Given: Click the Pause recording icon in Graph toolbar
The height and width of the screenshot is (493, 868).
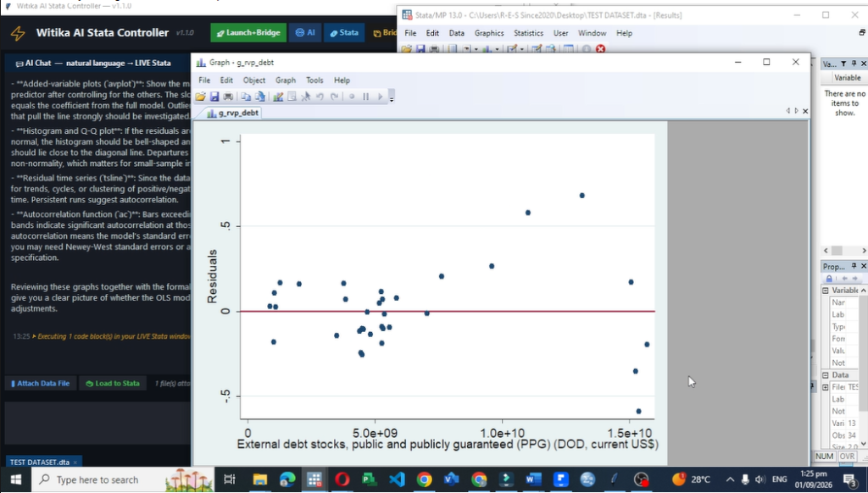Looking at the screenshot, I should (x=365, y=97).
